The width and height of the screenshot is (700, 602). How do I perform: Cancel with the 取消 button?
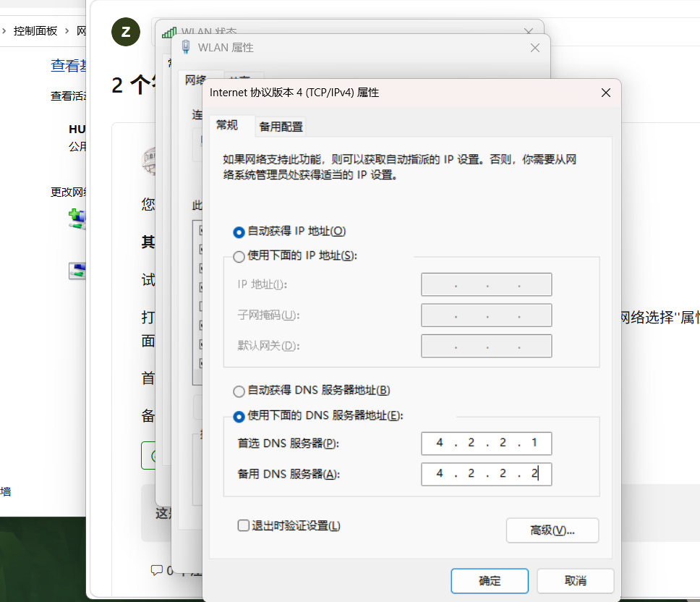tap(575, 580)
